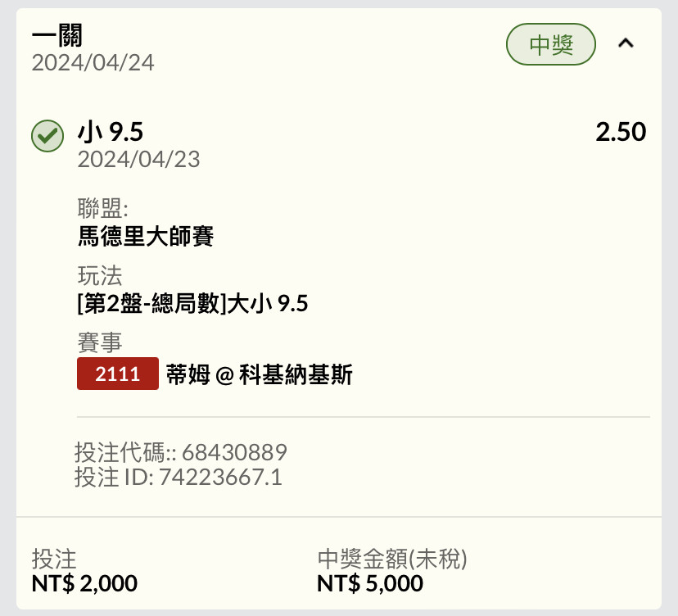The width and height of the screenshot is (678, 616).
Task: Click the NT$ 2,000 stake amount
Action: 84,584
